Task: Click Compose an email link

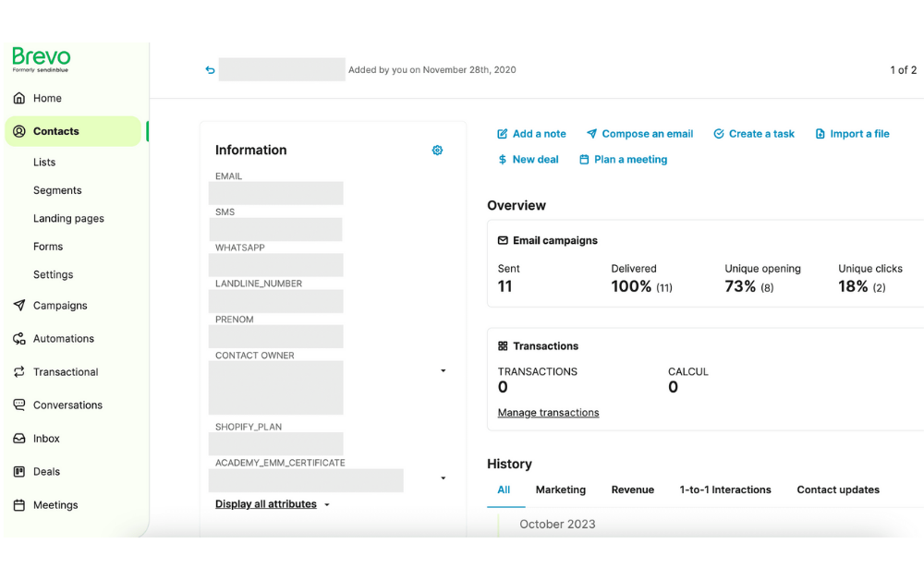Action: (x=647, y=134)
